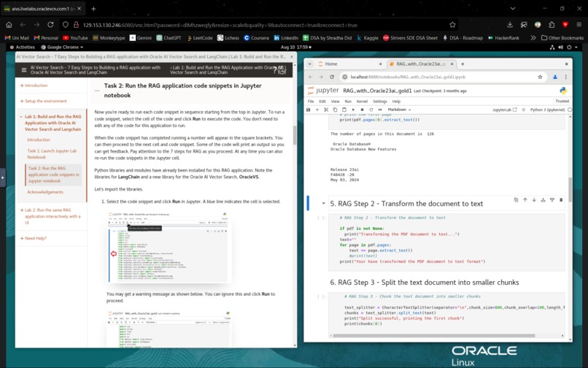This screenshot has width=588, height=368.
Task: Open the Firefox extensions puzzle icon
Action: pos(552,25)
